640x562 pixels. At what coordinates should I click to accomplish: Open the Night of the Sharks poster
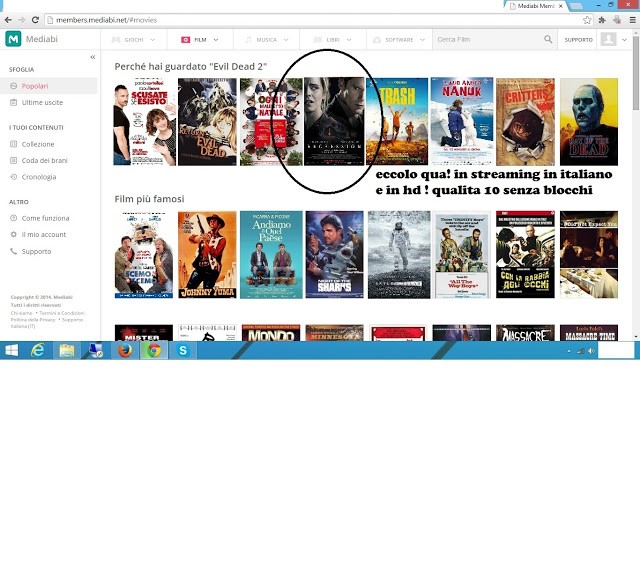[x=334, y=255]
